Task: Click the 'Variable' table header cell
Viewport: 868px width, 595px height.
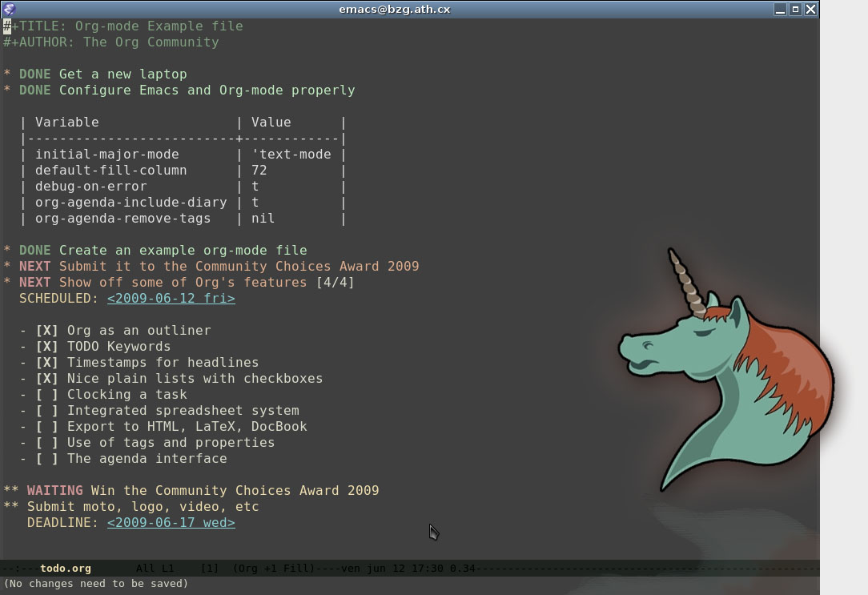Action: pos(67,123)
